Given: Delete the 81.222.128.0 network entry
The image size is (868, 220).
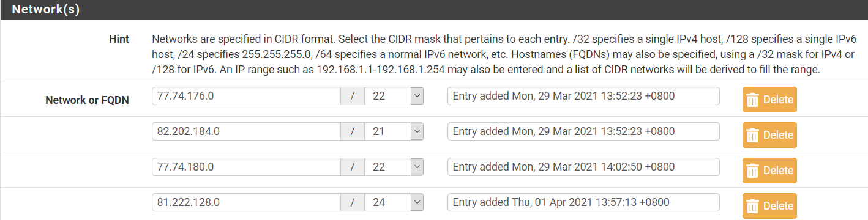Looking at the screenshot, I should coord(770,206).
